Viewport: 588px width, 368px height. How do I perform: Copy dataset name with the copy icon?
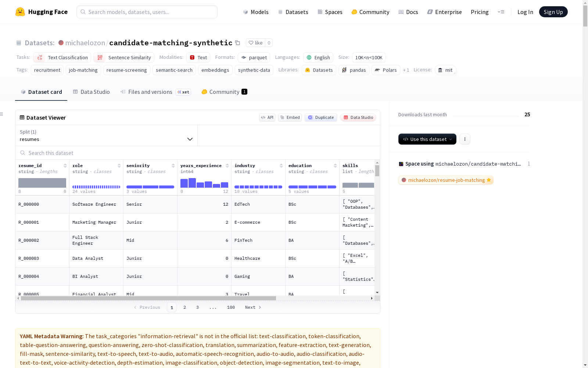237,43
